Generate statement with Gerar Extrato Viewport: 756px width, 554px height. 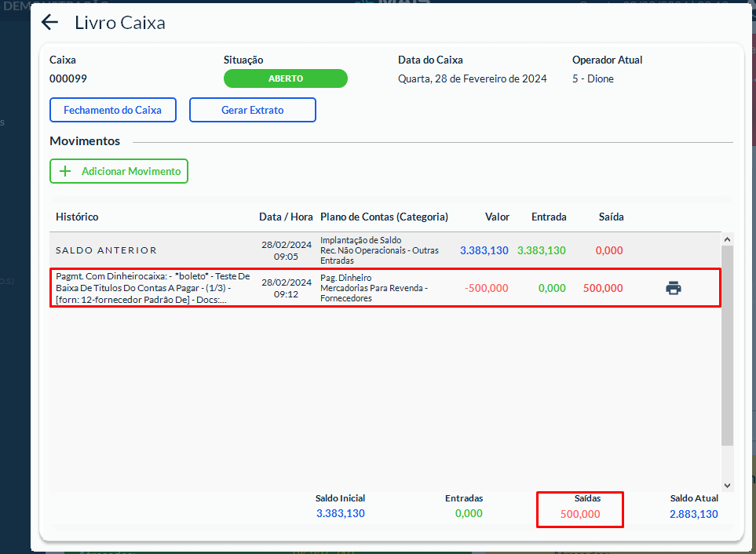pyautogui.click(x=252, y=110)
